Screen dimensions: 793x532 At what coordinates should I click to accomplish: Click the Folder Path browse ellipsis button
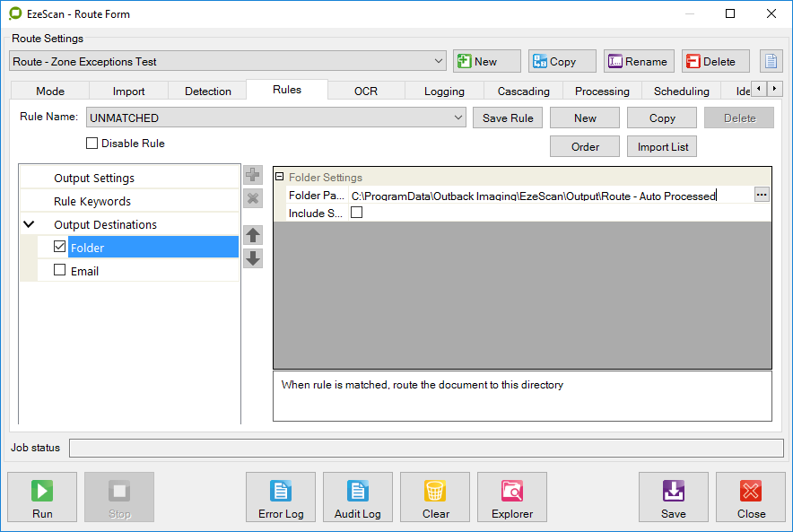click(762, 195)
